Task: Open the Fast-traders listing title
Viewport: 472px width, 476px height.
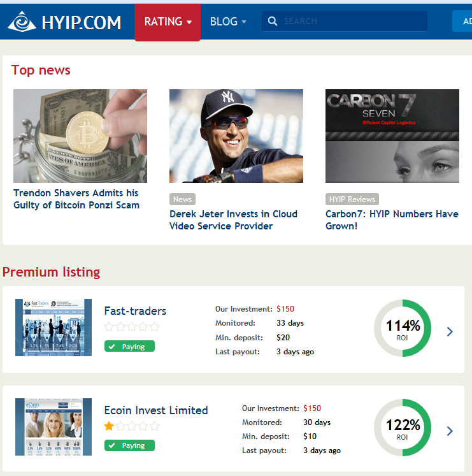Action: (135, 311)
